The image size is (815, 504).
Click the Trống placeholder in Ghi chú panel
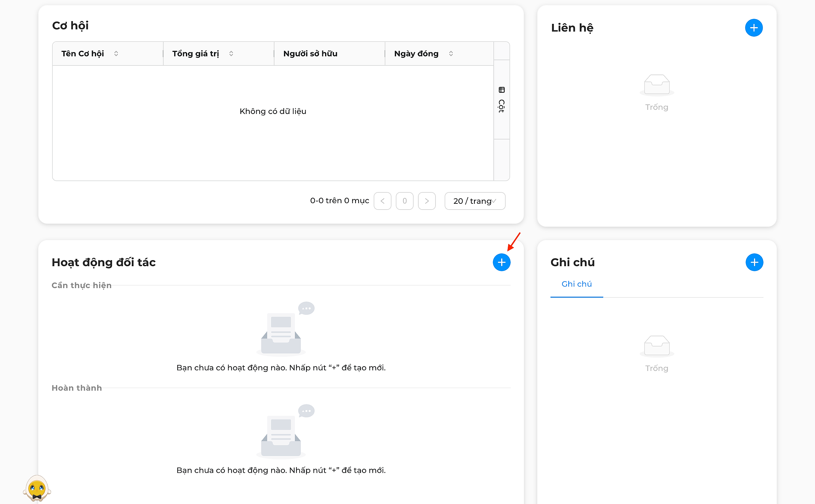[656, 368]
